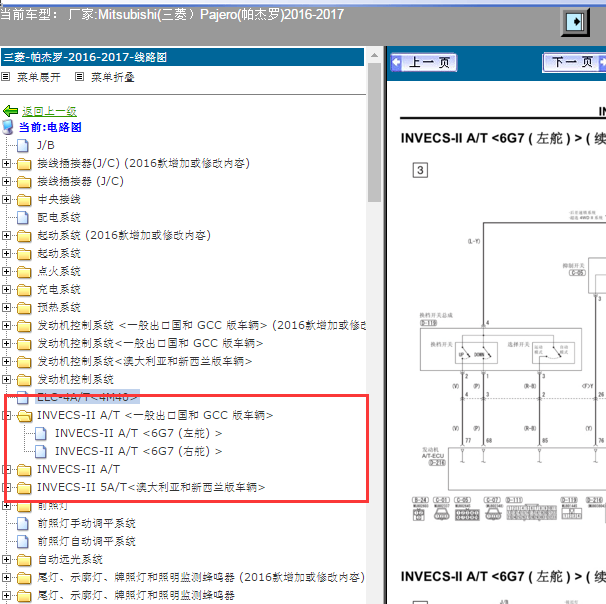
Task: Expand the plain 起动系统 folder
Action: (x=6, y=254)
